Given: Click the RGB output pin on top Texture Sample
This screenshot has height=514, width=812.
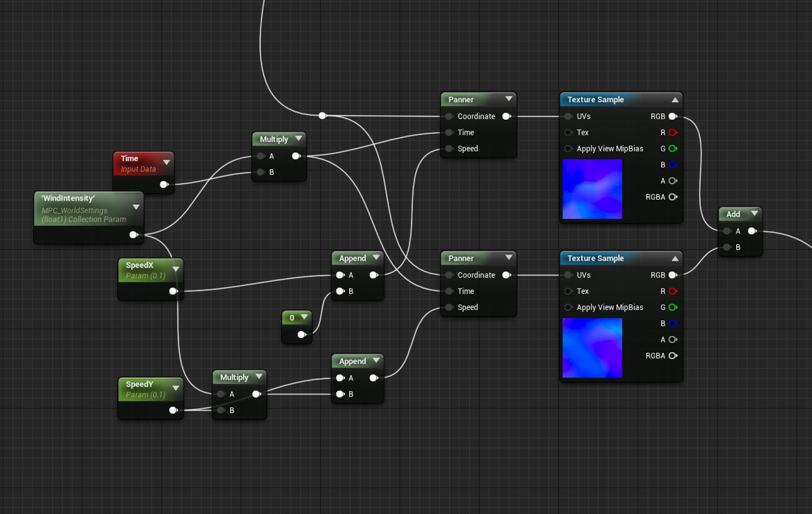Looking at the screenshot, I should tap(672, 116).
